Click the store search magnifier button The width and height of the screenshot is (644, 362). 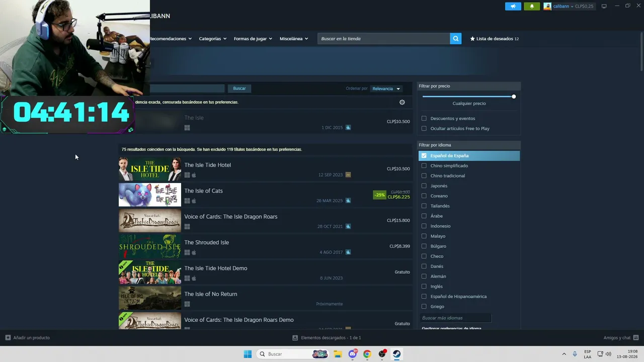pos(455,39)
